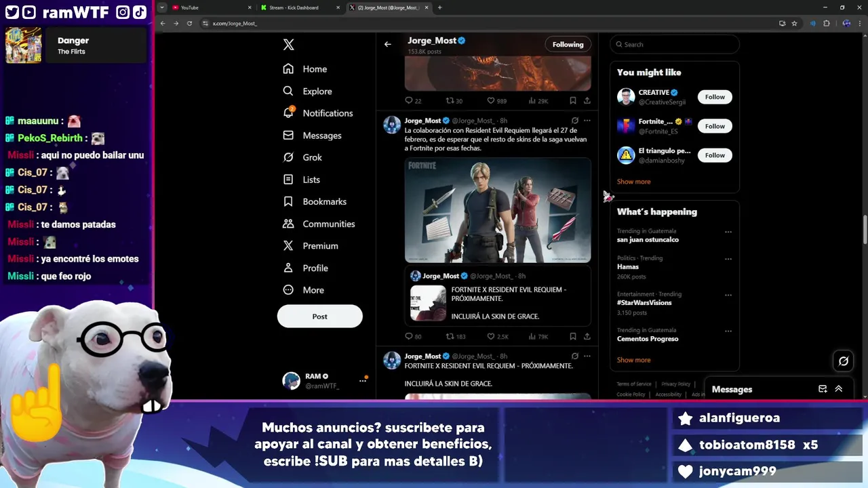Screen dimensions: 868x488
Task: Open Messages in the sidebar
Action: (x=313, y=136)
